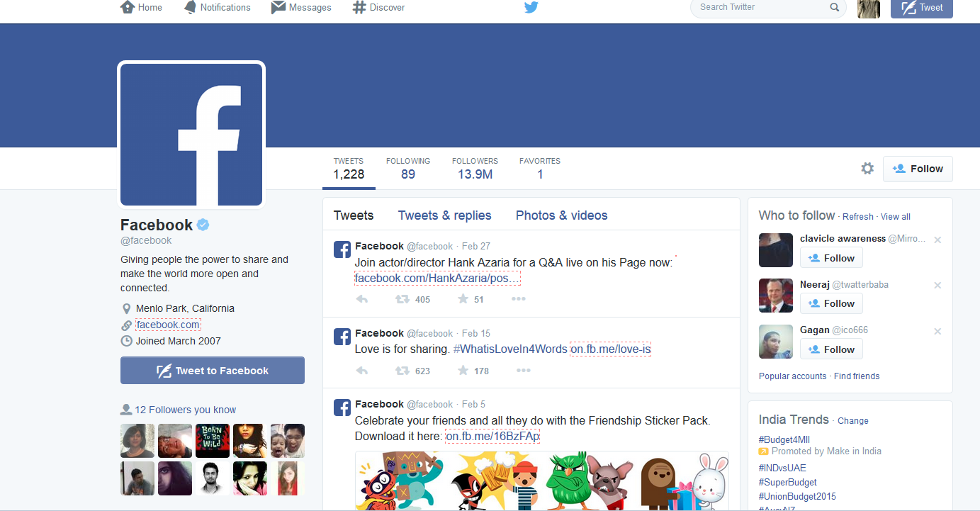The width and height of the screenshot is (980, 511).
Task: Click the verified badge beside Facebook name
Action: 203,225
